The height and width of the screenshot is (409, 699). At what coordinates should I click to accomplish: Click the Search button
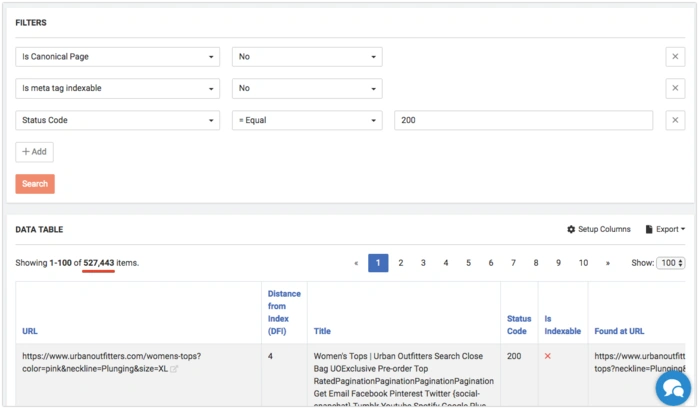pos(35,184)
